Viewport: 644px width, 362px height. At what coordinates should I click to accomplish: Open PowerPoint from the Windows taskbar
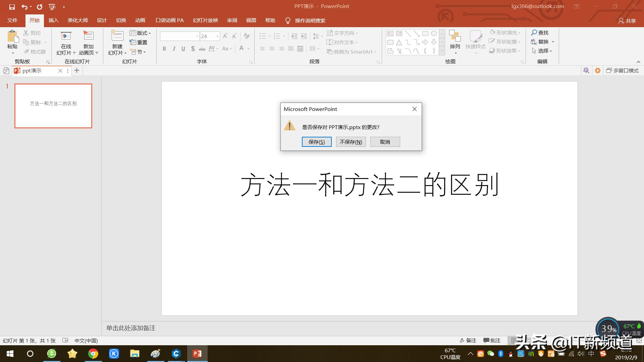(197, 354)
